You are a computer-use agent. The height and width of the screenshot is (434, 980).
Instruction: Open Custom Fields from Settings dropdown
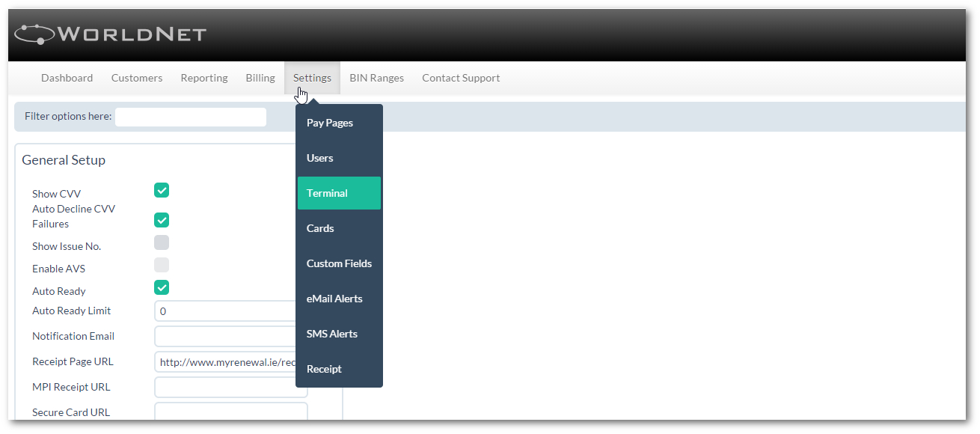tap(339, 263)
